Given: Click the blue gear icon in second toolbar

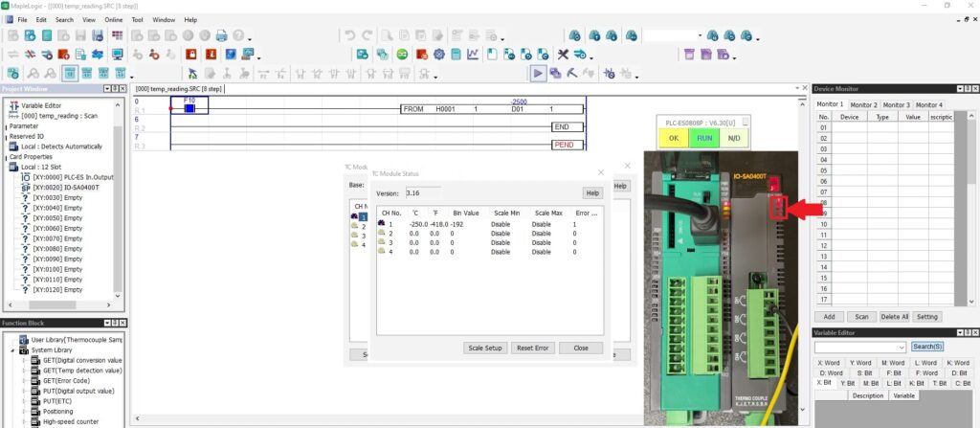Looking at the screenshot, I should point(438,55).
